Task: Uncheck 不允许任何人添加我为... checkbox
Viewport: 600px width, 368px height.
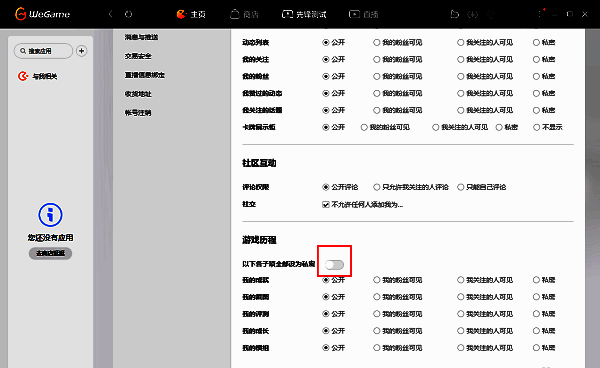Action: pos(326,205)
